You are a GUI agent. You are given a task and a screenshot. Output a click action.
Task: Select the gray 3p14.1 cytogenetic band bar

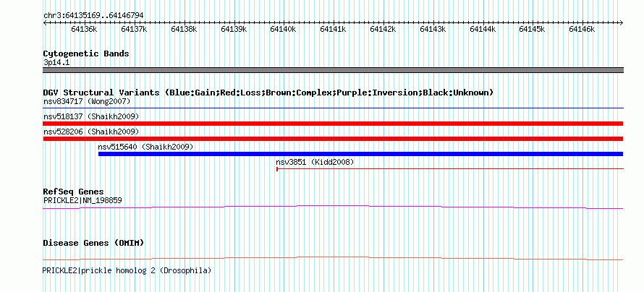[x=333, y=70]
